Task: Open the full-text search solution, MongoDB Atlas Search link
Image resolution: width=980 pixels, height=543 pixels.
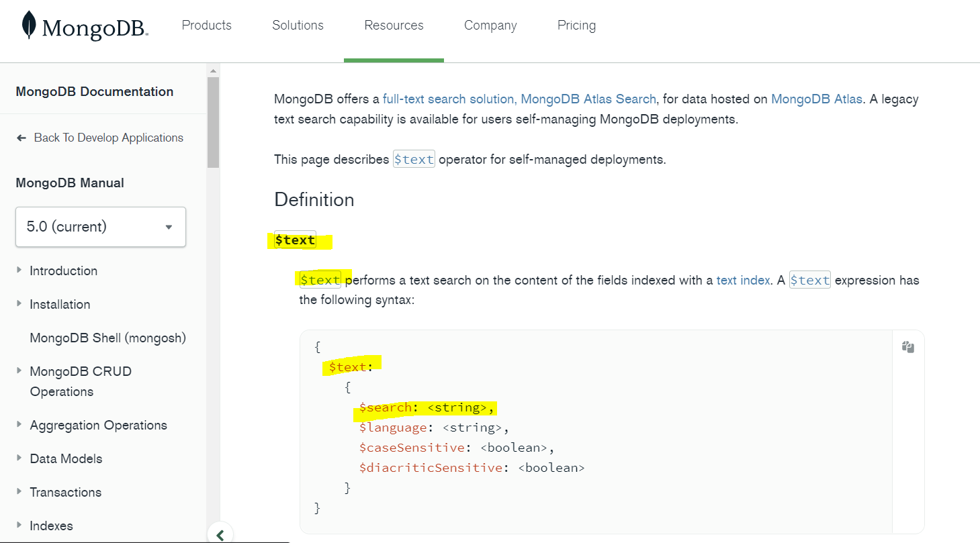Action: pos(519,99)
